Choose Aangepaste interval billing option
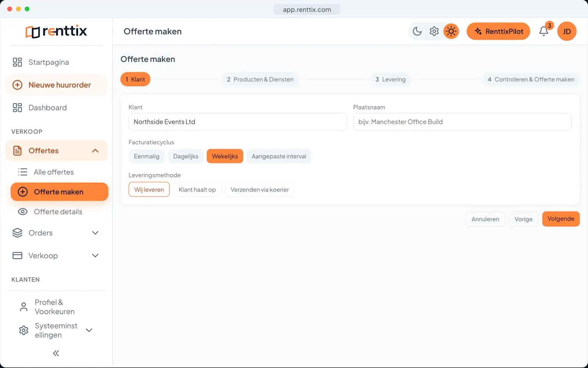 pos(279,156)
